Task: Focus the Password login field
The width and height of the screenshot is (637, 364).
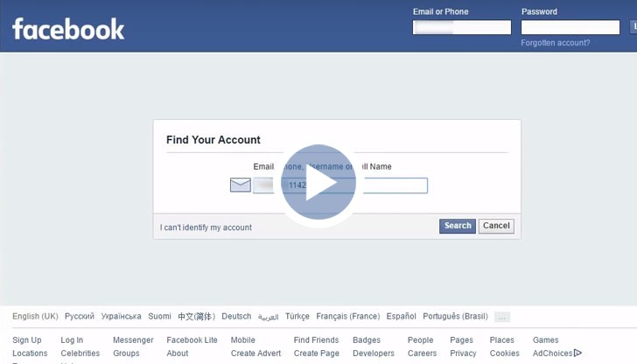Action: point(570,27)
